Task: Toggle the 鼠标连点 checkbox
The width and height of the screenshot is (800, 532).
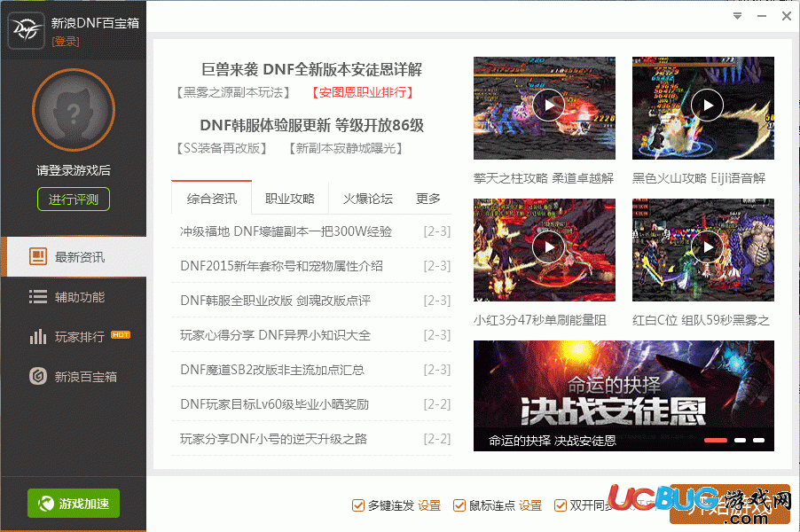Action: click(x=459, y=505)
